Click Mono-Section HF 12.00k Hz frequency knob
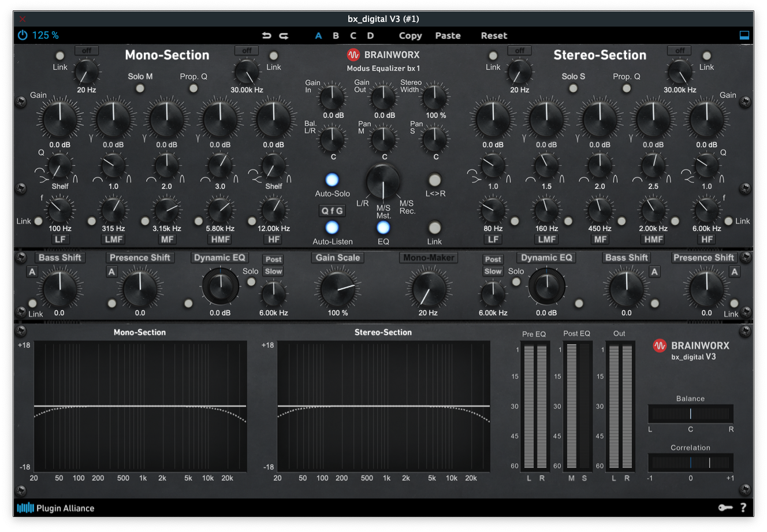 pyautogui.click(x=273, y=209)
